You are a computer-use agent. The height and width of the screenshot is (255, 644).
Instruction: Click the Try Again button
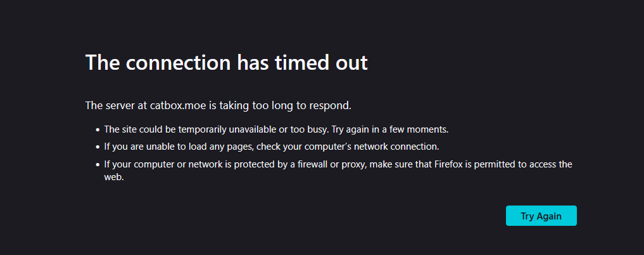541,216
